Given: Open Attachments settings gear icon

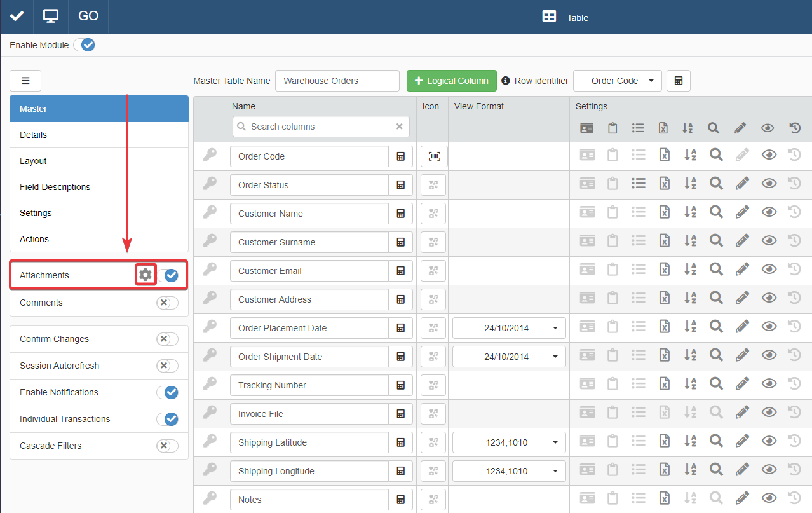Looking at the screenshot, I should (x=145, y=275).
